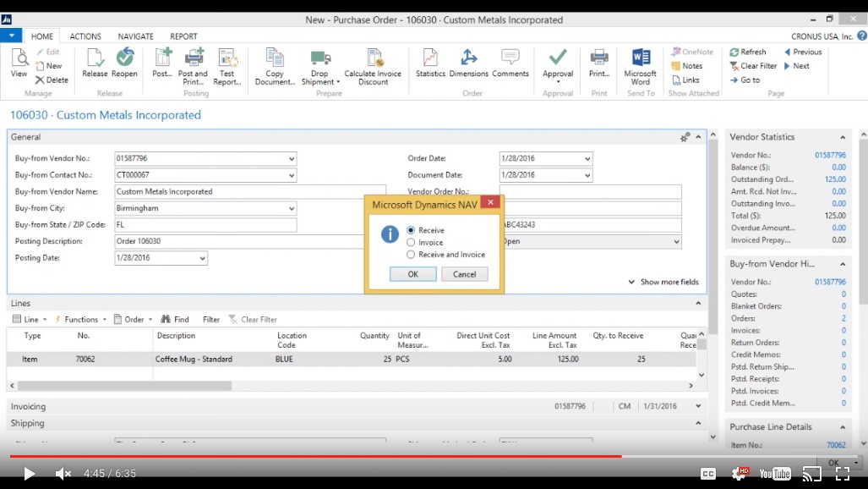The height and width of the screenshot is (489, 868).
Task: Cancel the posting dialog
Action: [465, 274]
